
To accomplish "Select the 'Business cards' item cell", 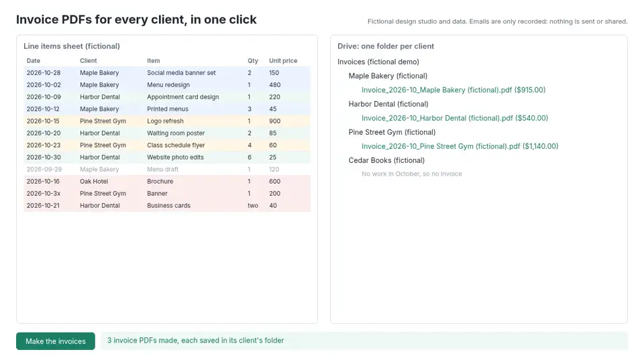I will [168, 206].
